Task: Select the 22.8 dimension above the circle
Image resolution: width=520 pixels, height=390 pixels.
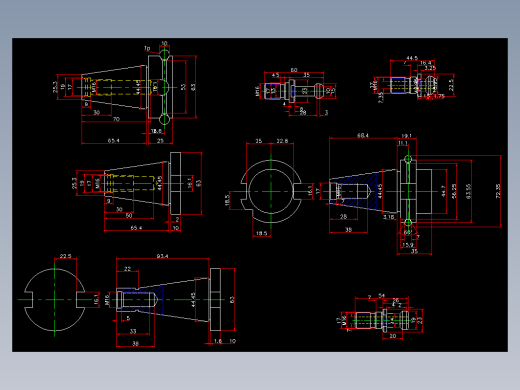Action: [282, 141]
